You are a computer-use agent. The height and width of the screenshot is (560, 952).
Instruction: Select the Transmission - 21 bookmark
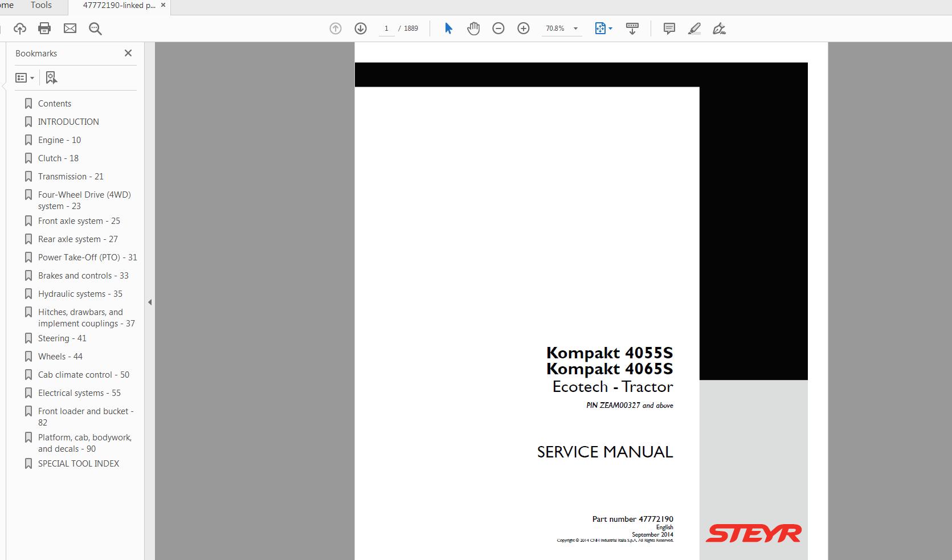(71, 177)
